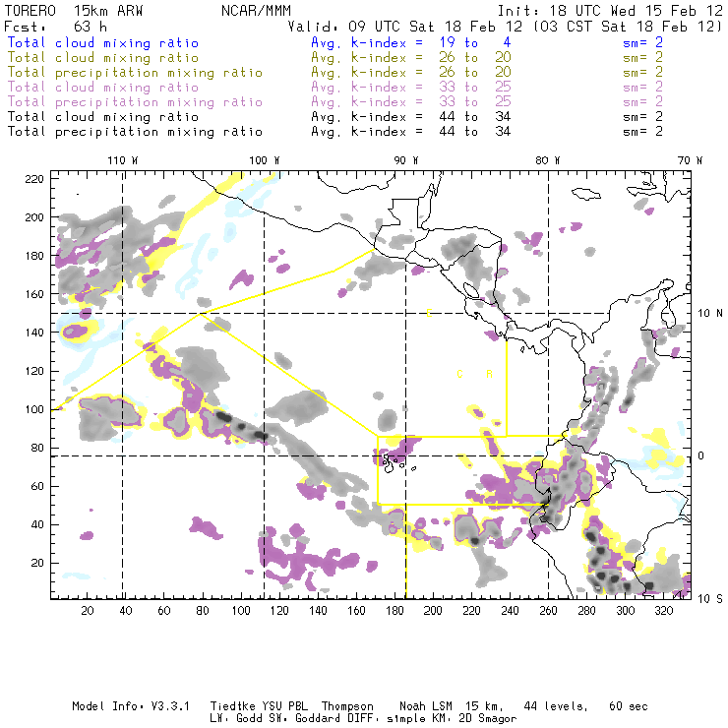Select the 'NCAR/MMM' header label
The image size is (728, 728).
256,11
